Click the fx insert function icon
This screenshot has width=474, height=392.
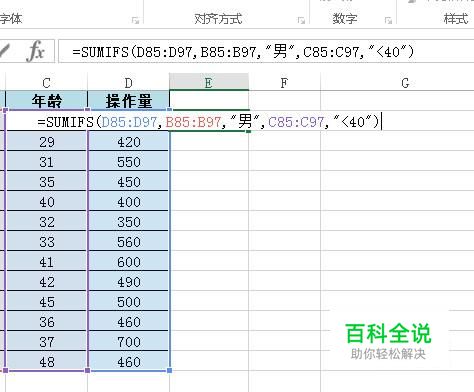(x=36, y=51)
